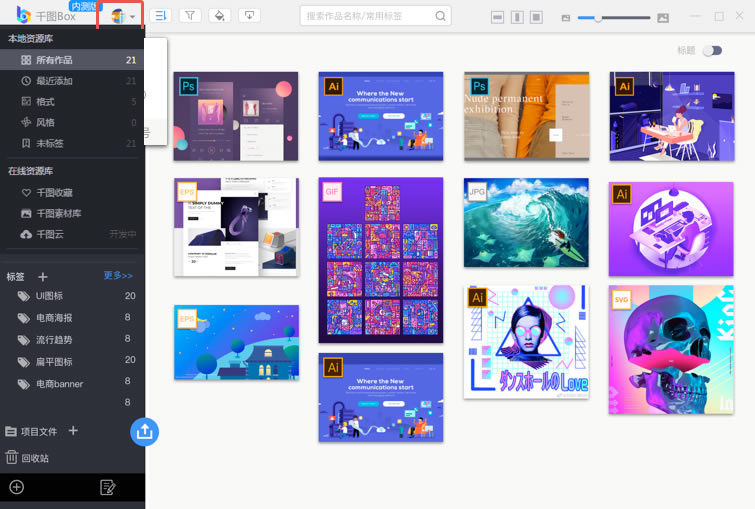Open the 回收站 recycle bin

click(x=27, y=457)
